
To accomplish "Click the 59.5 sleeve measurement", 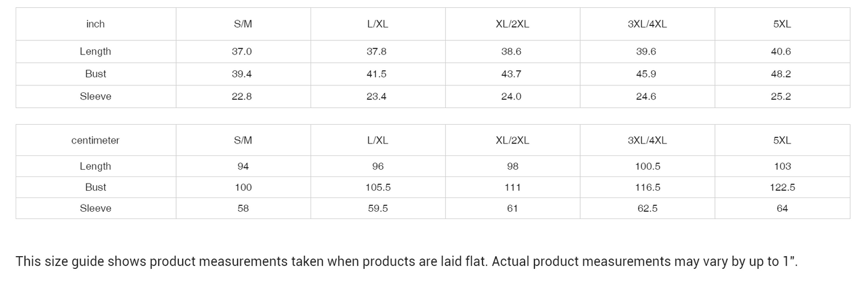I will coord(377,208).
